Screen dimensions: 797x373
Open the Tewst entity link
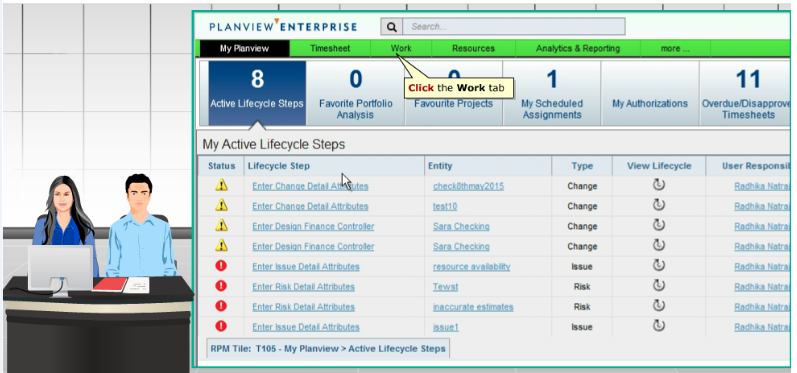pos(445,287)
